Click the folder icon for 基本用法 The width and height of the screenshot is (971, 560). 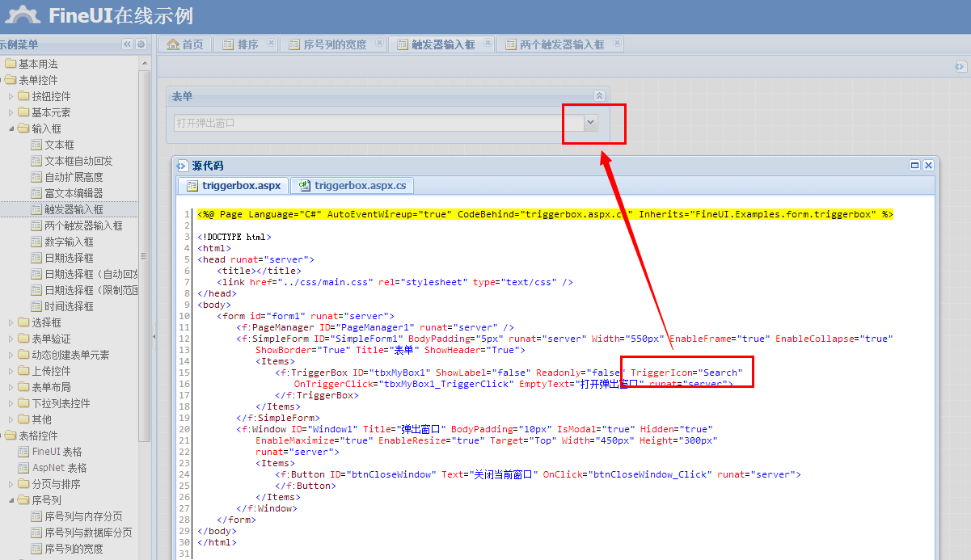pyautogui.click(x=11, y=64)
